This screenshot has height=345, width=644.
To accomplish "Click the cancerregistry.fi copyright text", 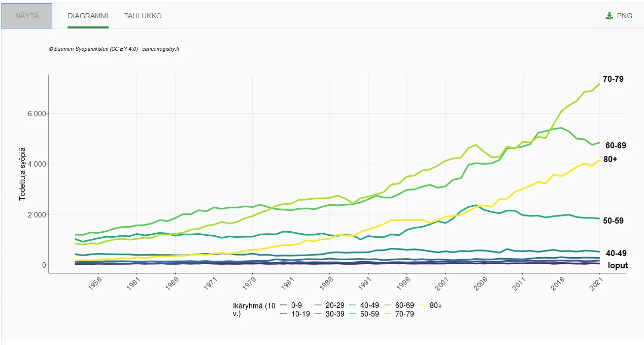I will point(114,49).
